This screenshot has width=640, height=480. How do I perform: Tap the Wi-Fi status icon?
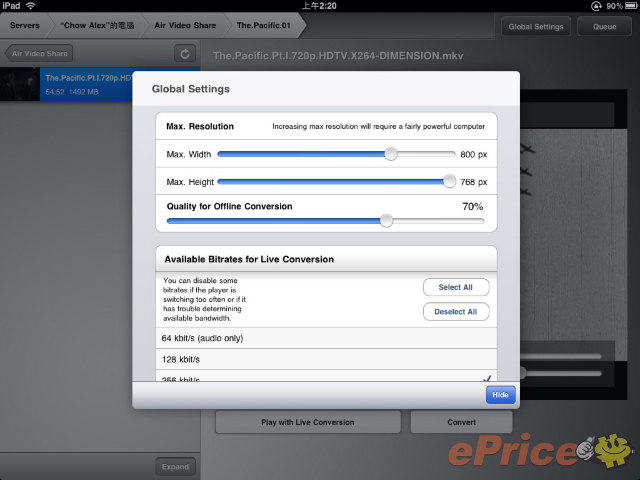tap(31, 6)
